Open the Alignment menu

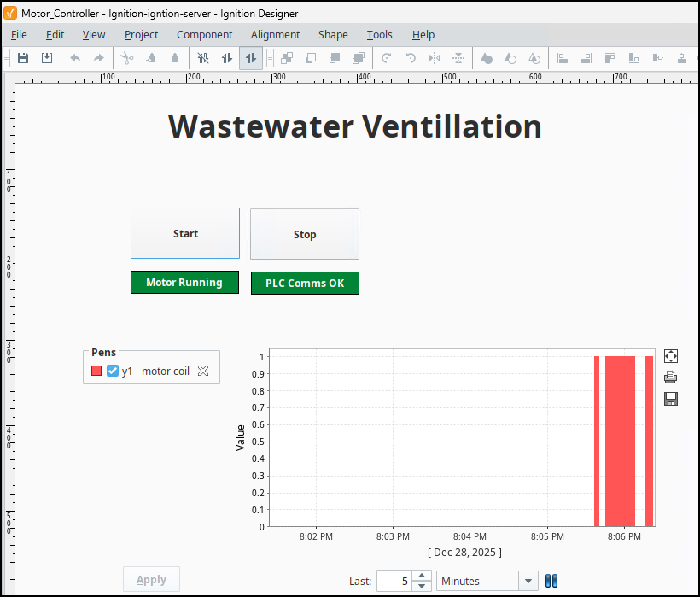click(275, 35)
